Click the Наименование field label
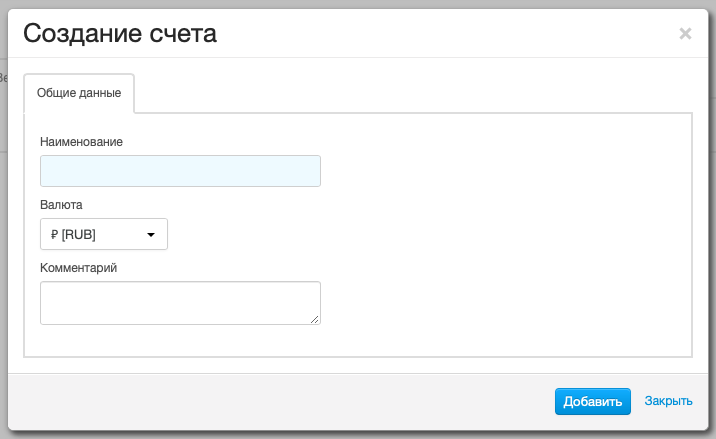Viewport: 716px width, 439px height. 81,142
